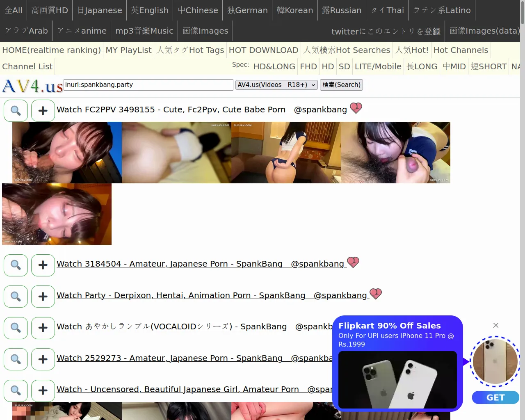The width and height of the screenshot is (525, 420).
Task: Open the 英English category
Action: (150, 10)
